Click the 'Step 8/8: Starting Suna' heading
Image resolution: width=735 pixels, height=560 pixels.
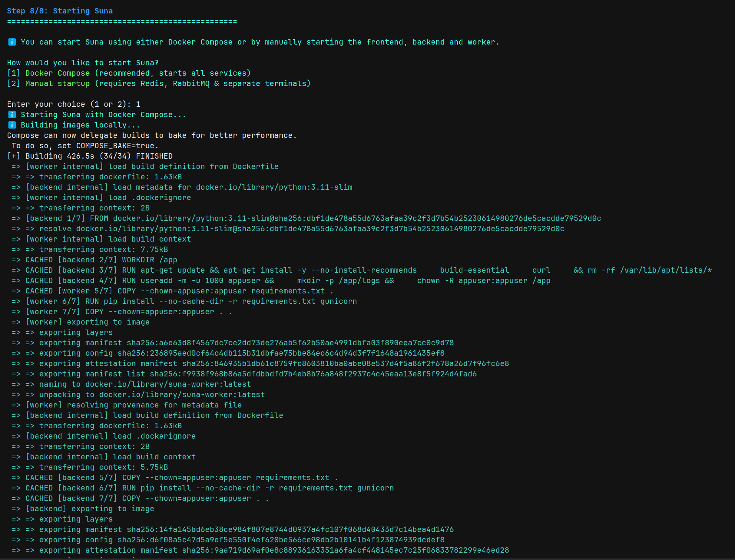60,11
